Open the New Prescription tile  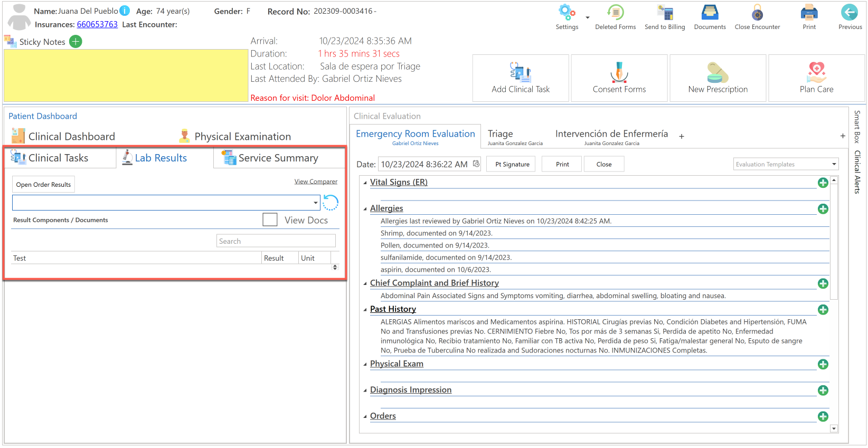[x=718, y=78]
